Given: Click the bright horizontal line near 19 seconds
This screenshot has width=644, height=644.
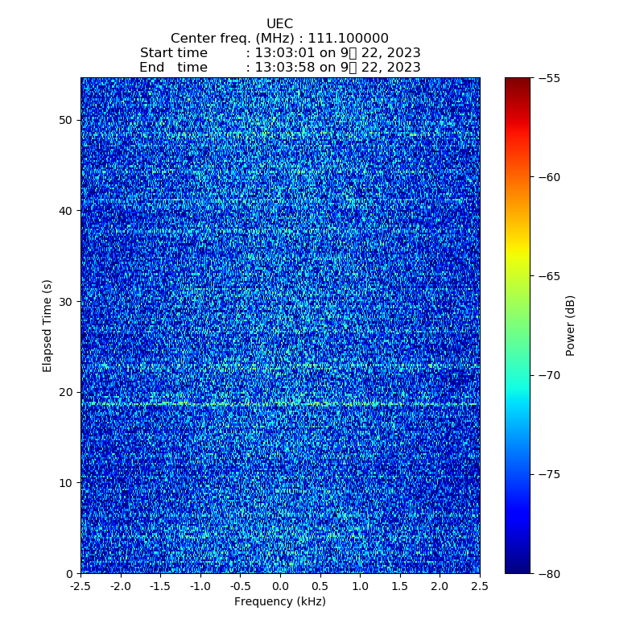Looking at the screenshot, I should (279, 403).
